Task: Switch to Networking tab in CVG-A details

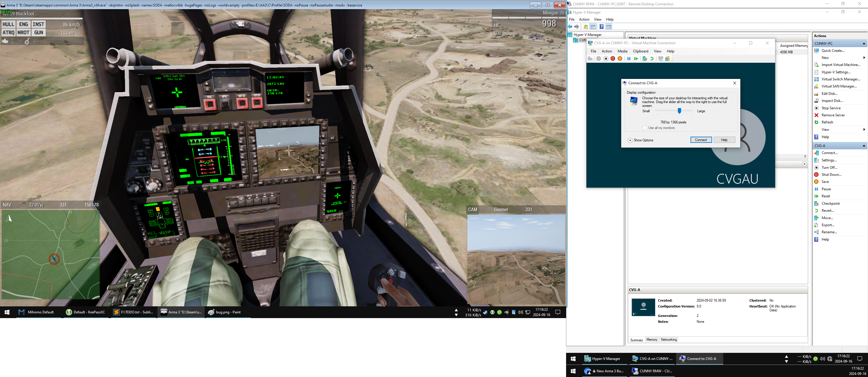Action: (x=668, y=340)
